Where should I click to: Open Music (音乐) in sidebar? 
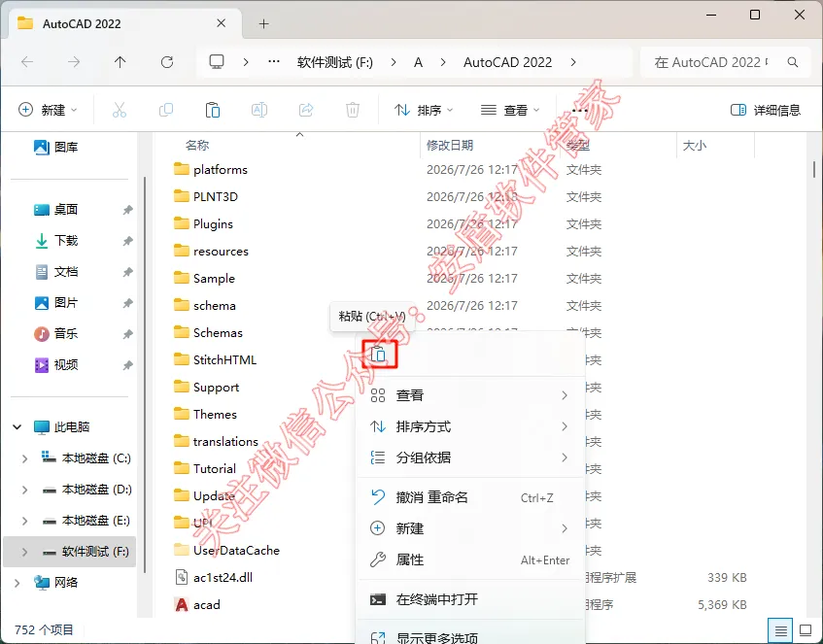point(56,333)
